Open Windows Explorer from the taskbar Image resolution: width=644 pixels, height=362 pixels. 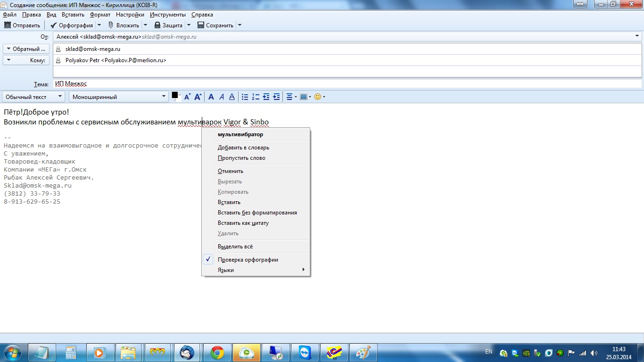pos(129,353)
